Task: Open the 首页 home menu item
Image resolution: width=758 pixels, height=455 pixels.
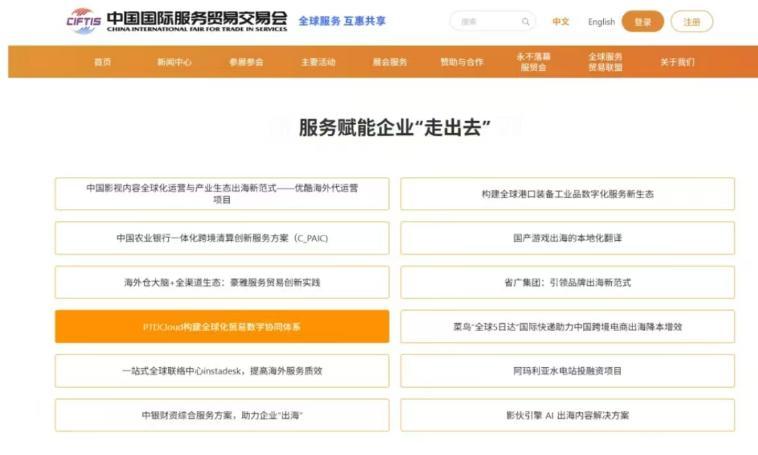Action: [102, 62]
